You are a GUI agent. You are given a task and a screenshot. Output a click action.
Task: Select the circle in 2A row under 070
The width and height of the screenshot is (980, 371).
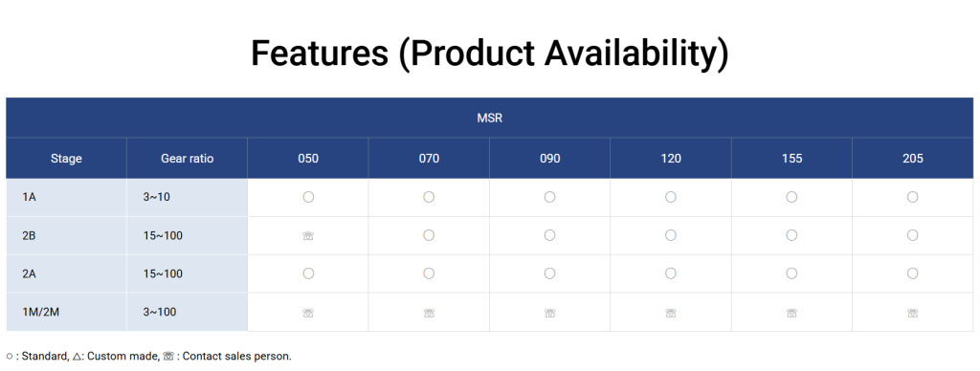click(x=429, y=273)
